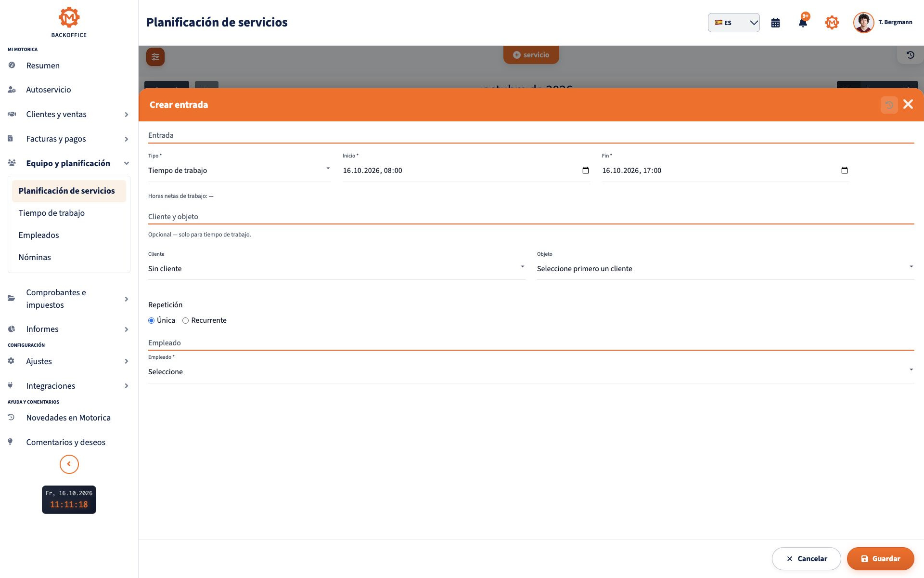924x578 pixels.
Task: Go to Nóminas menu item
Action: click(69, 257)
